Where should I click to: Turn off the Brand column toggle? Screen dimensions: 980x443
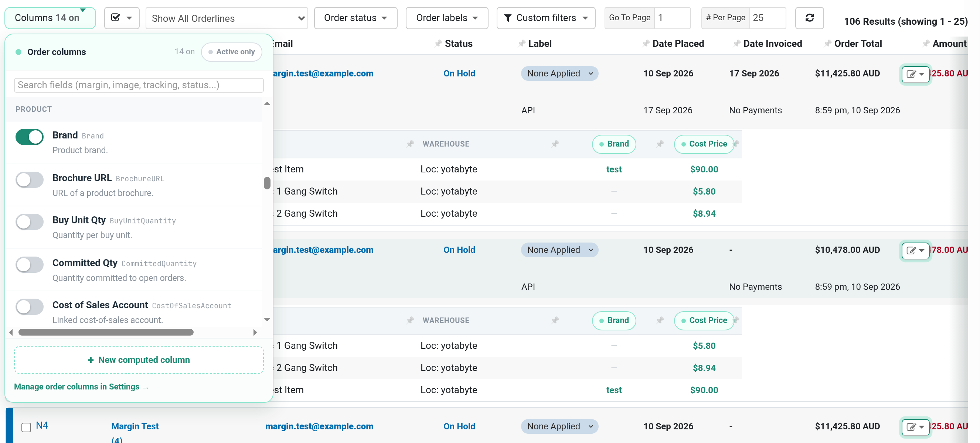pos(29,137)
